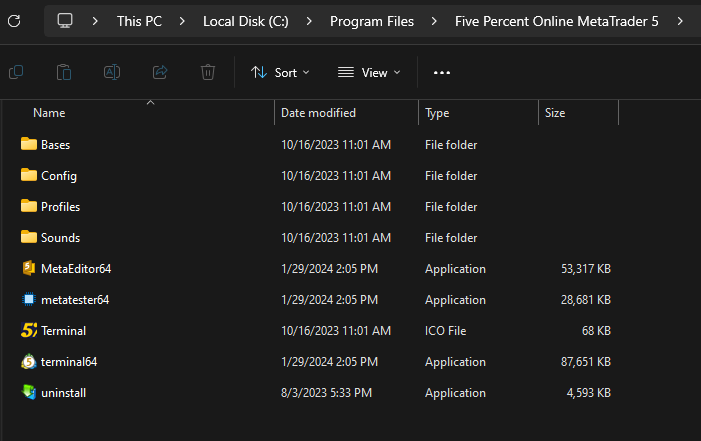
Task: Select the MetaEditor64 application icon
Action: point(29,268)
